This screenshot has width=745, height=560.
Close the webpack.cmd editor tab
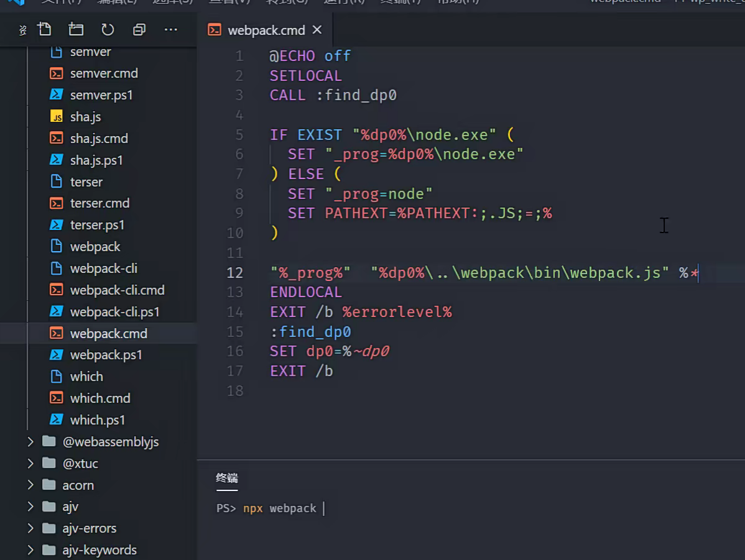tap(317, 30)
